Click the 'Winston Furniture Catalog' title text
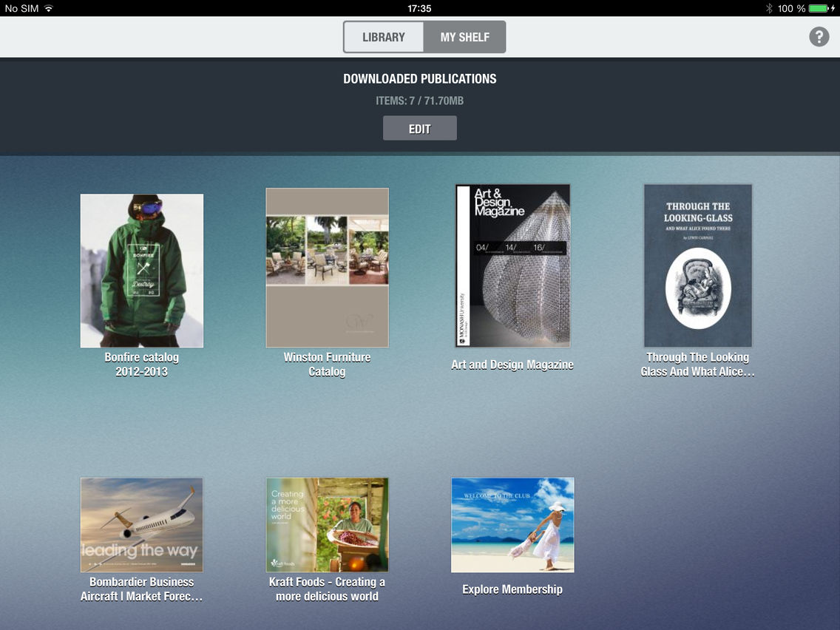This screenshot has width=840, height=630. click(x=328, y=365)
